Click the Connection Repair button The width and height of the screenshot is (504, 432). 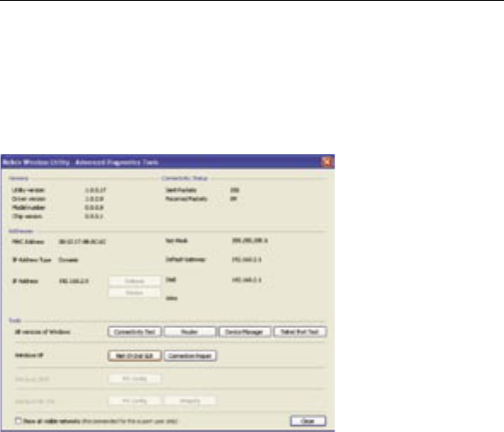tap(190, 355)
